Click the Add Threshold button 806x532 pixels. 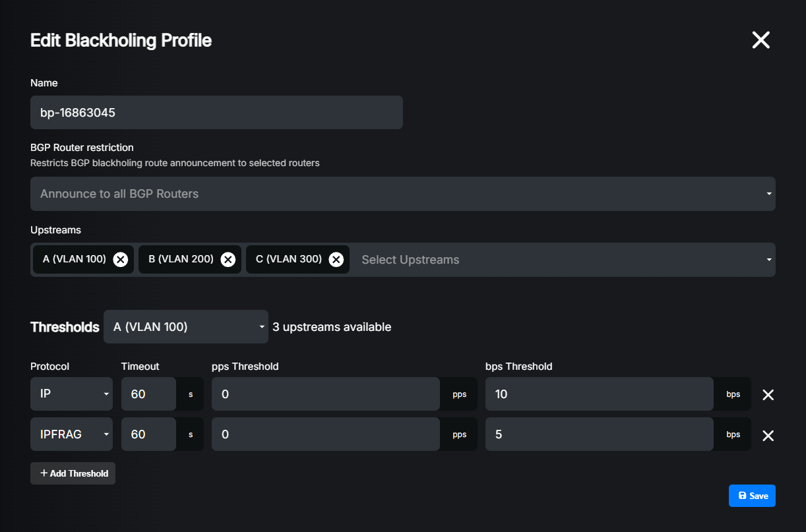coord(73,473)
